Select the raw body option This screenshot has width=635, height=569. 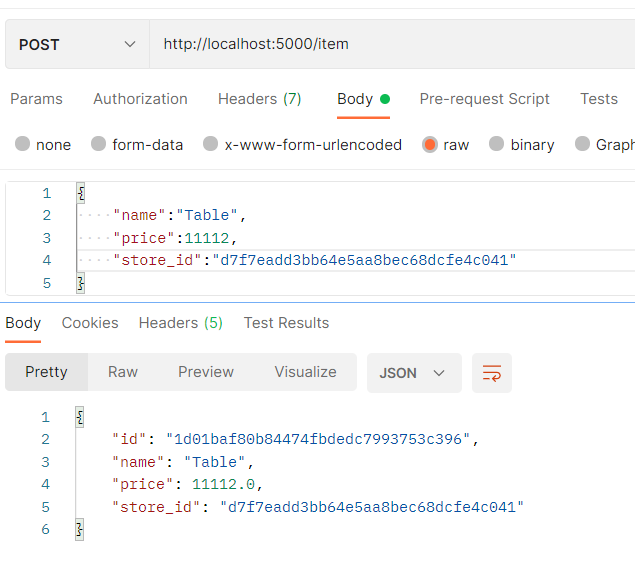[445, 145]
